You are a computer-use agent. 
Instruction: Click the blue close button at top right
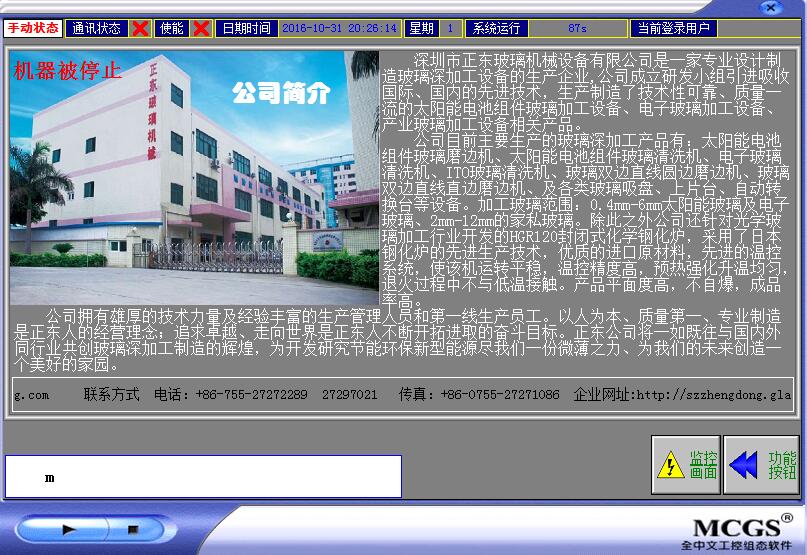click(x=769, y=8)
